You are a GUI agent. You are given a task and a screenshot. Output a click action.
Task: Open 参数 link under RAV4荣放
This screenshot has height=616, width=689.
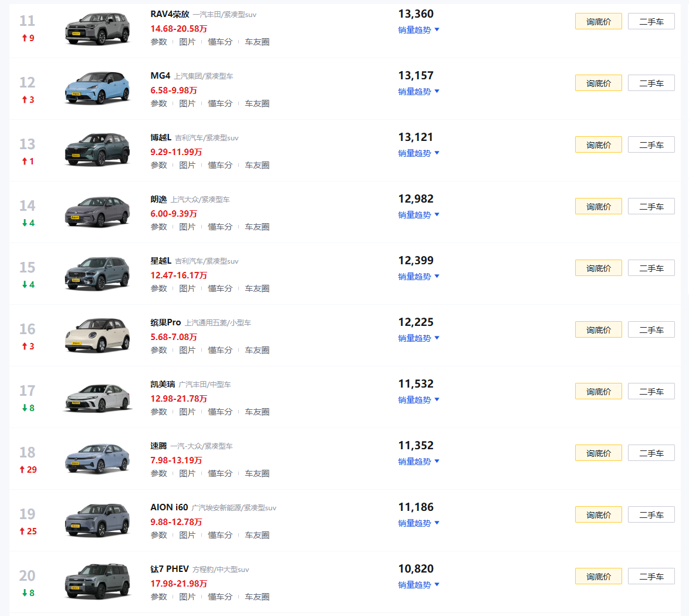point(158,42)
